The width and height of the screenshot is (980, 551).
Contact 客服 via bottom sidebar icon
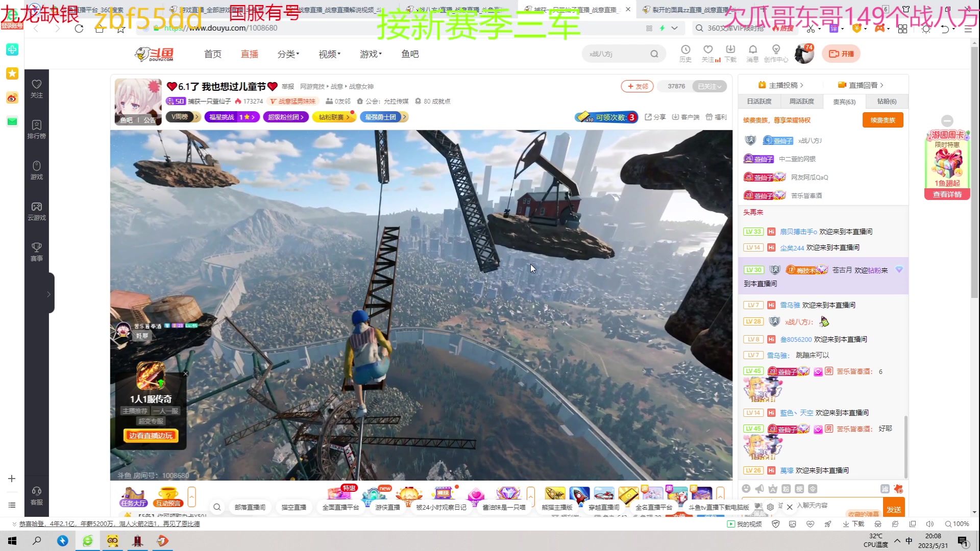pos(36,495)
